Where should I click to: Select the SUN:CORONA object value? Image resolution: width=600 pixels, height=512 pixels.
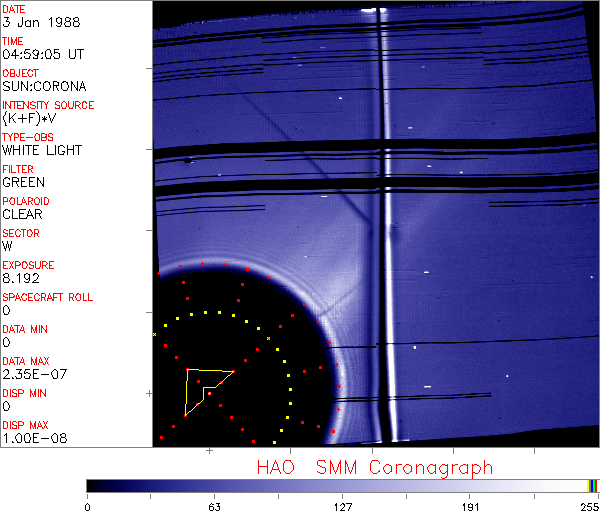click(x=44, y=86)
